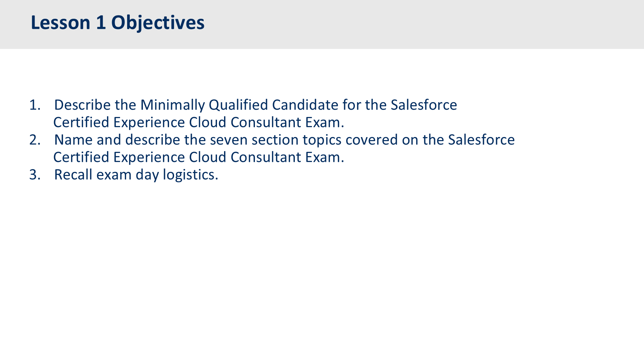Select the word "Objectives" in the title
The image size is (644, 362).
point(158,23)
